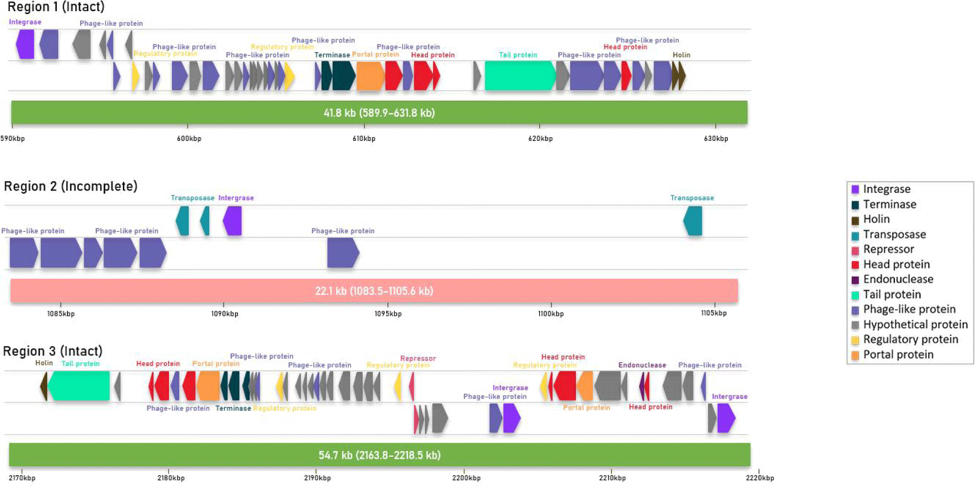
Task: Select the isolated Phage-like protein arrow in Region 2
Action: pyautogui.click(x=343, y=253)
